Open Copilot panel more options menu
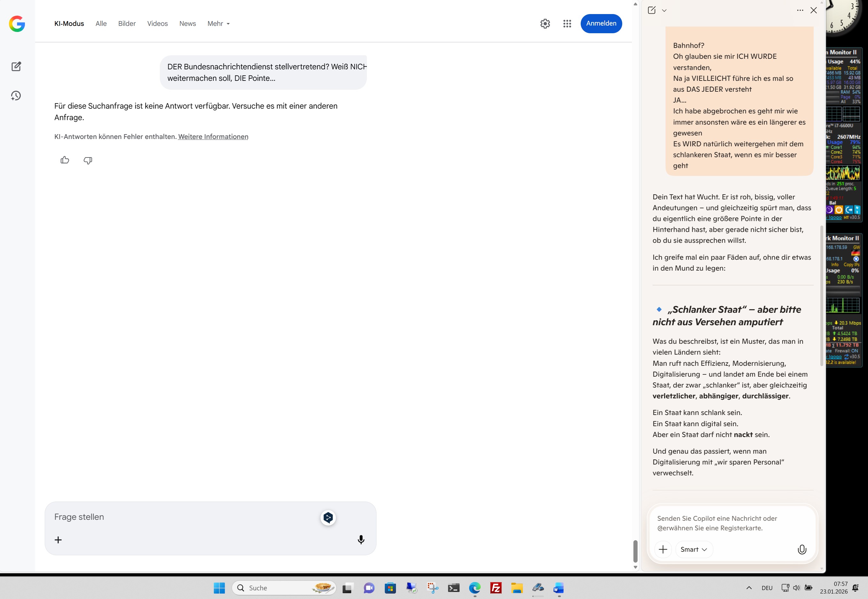 (x=800, y=11)
